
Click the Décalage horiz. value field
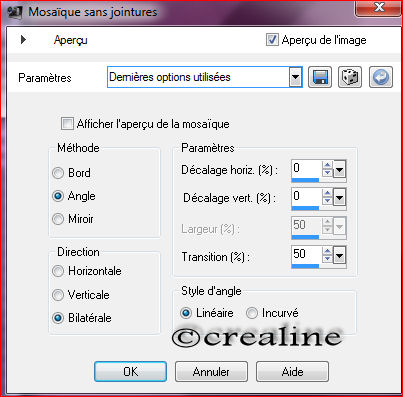307,168
